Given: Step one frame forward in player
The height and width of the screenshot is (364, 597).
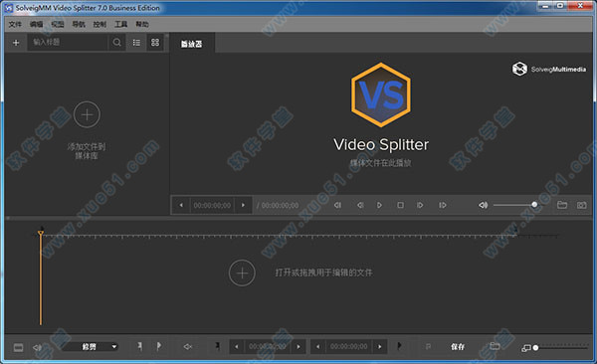Looking at the screenshot, I should coord(420,205).
